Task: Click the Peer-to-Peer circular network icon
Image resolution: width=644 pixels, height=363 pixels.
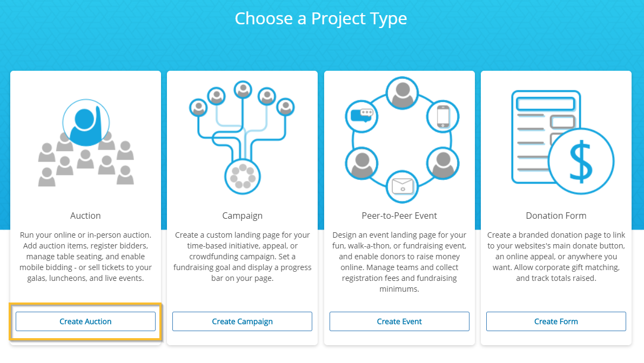Action: (x=402, y=139)
